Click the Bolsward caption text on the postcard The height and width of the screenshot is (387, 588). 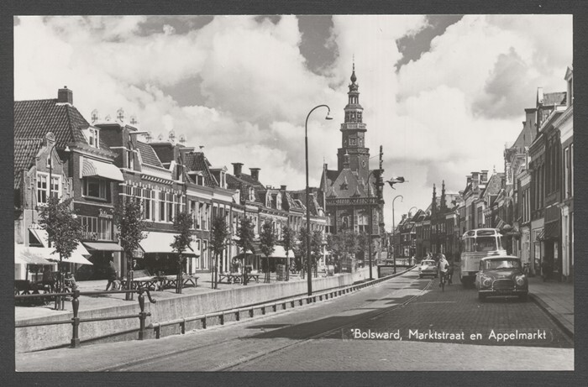coord(377,334)
